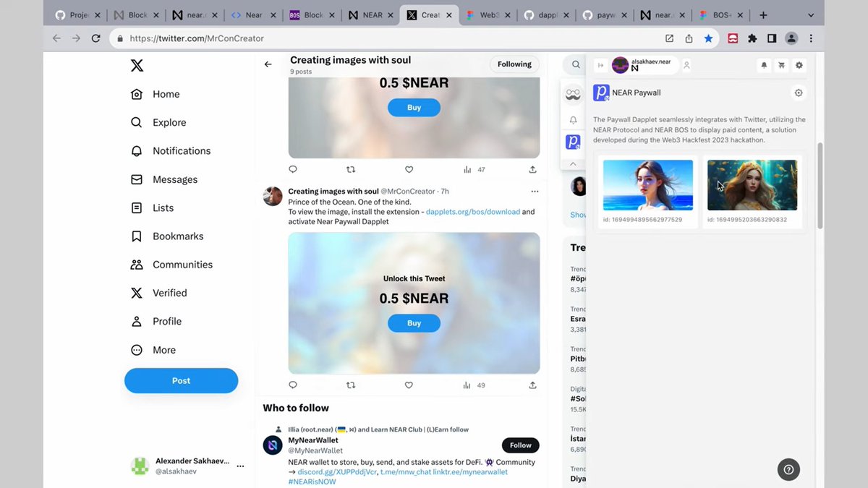The width and height of the screenshot is (868, 488).
Task: Click Buy on the upper locked tweet
Action: pos(414,108)
